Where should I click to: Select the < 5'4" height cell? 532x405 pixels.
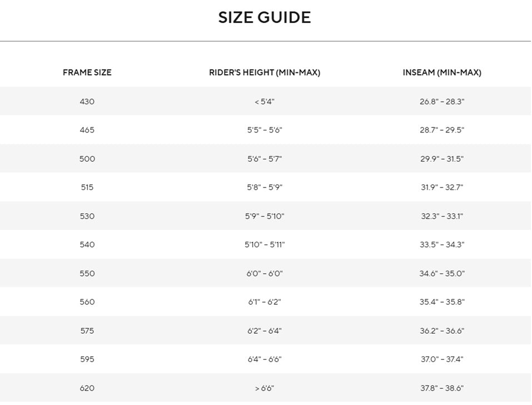tap(265, 101)
